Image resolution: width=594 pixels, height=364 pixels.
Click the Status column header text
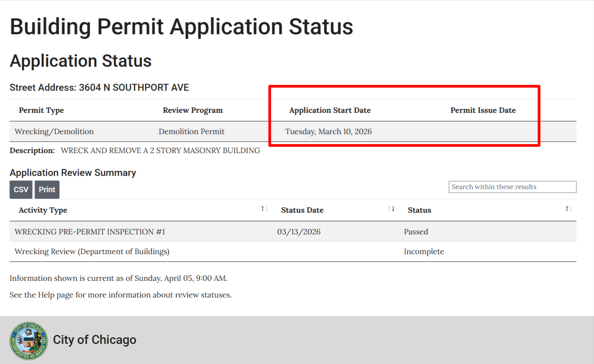pyautogui.click(x=419, y=210)
